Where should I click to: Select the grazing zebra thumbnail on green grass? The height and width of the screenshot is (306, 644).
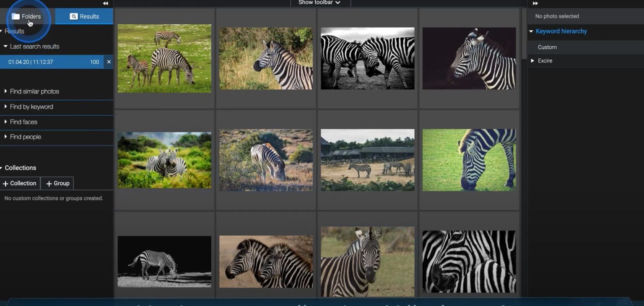pos(469,160)
